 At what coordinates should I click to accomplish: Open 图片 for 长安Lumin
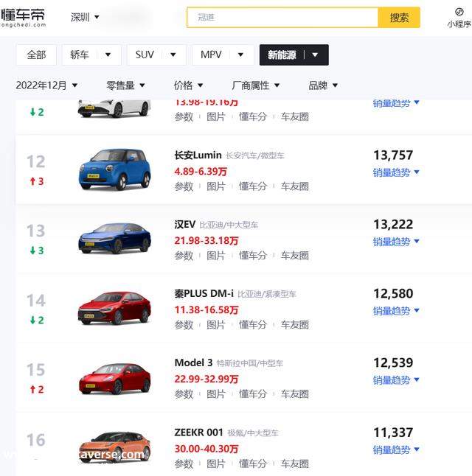pyautogui.click(x=216, y=186)
